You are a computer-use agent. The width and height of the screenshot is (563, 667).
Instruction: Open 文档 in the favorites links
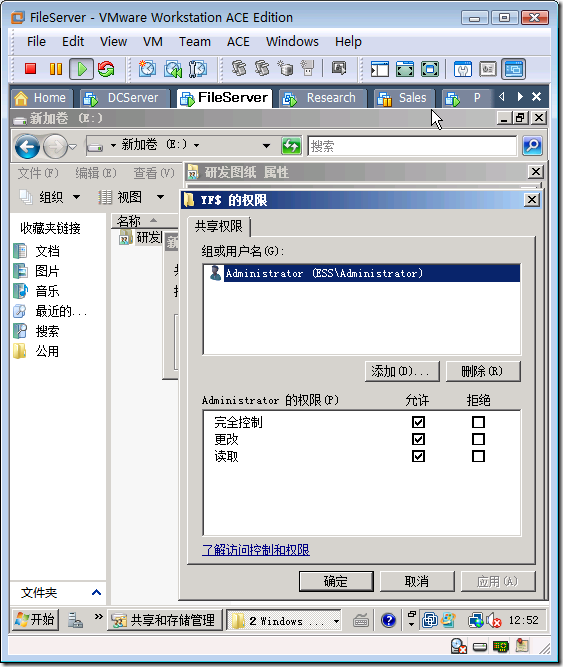(x=47, y=251)
